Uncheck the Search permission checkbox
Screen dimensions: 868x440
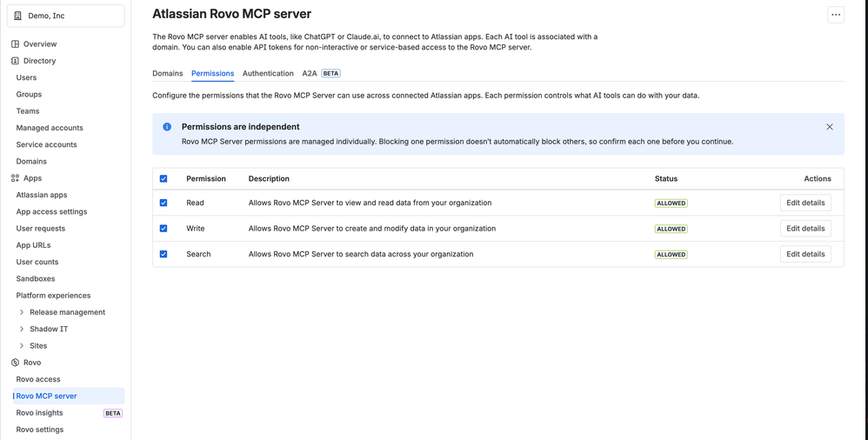coord(164,254)
